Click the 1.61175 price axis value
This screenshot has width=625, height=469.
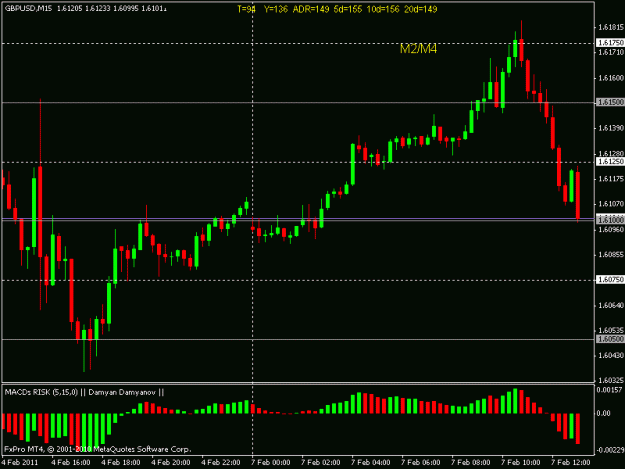(x=611, y=179)
